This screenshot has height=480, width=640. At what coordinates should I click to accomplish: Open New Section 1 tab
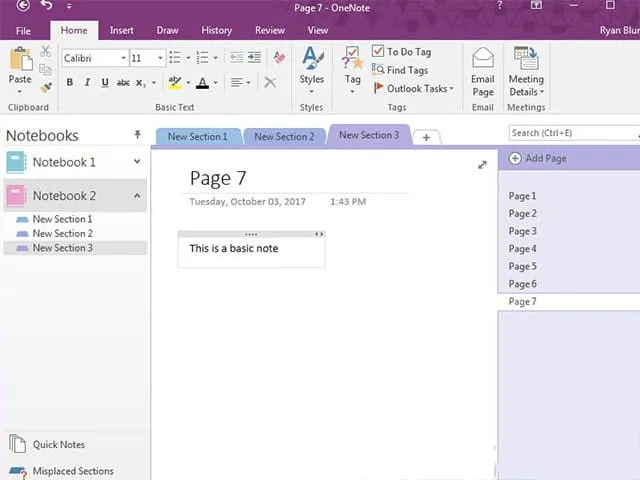[198, 137]
